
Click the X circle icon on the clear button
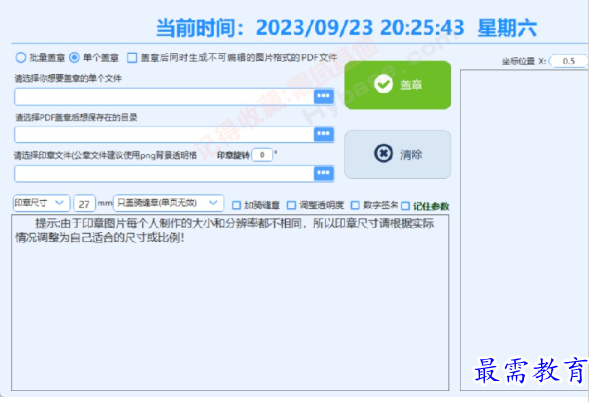pyautogui.click(x=383, y=154)
